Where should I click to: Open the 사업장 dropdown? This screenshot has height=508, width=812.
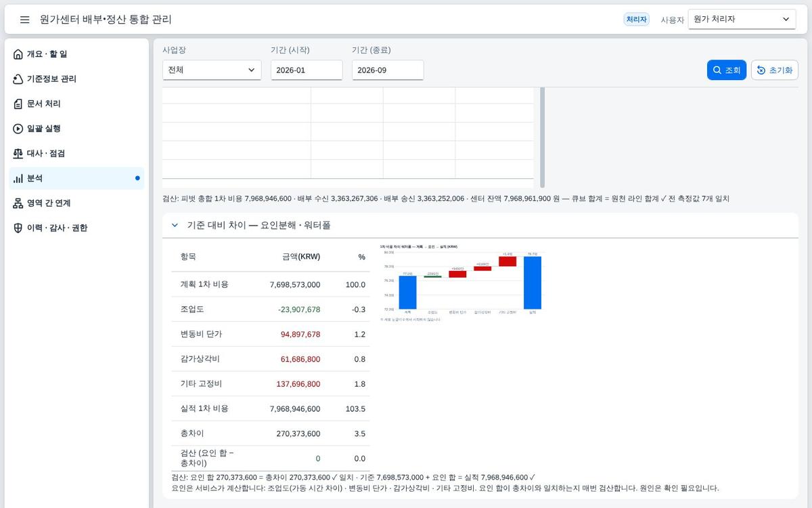tap(212, 70)
